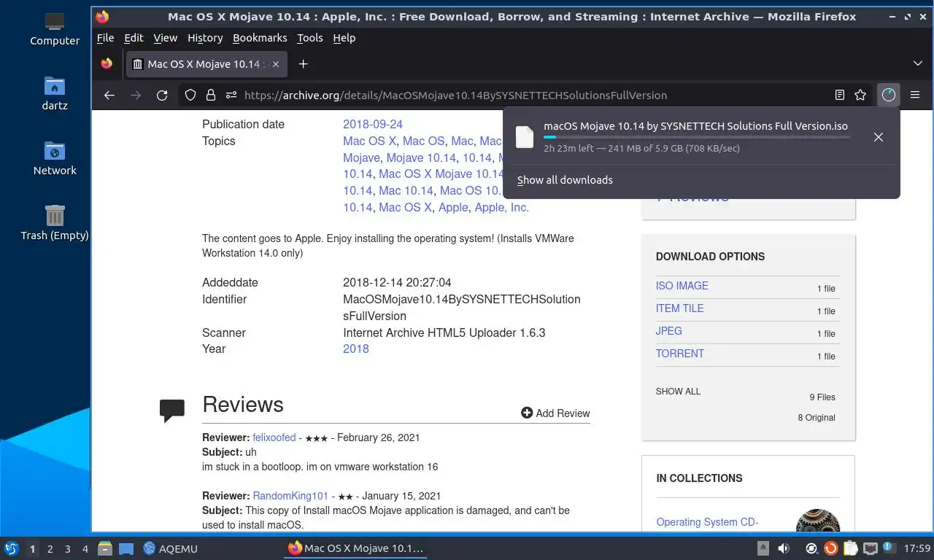The image size is (934, 560).
Task: Open publication date 2018-09-24 link
Action: click(x=373, y=124)
